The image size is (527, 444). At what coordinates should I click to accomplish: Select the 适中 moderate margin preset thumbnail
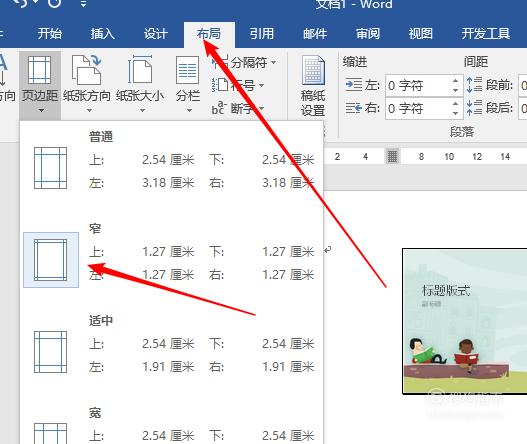tap(50, 352)
